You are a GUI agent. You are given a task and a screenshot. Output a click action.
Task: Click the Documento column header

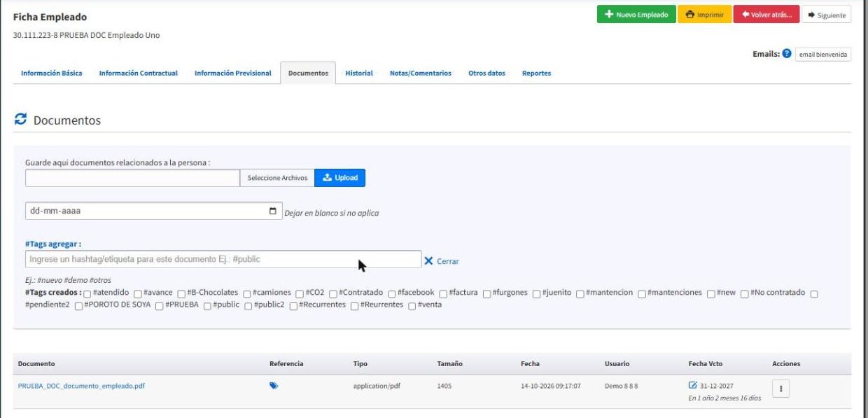(x=36, y=364)
